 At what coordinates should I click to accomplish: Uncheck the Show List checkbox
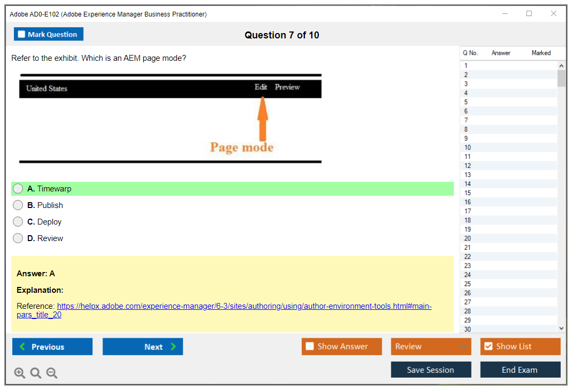pyautogui.click(x=488, y=347)
